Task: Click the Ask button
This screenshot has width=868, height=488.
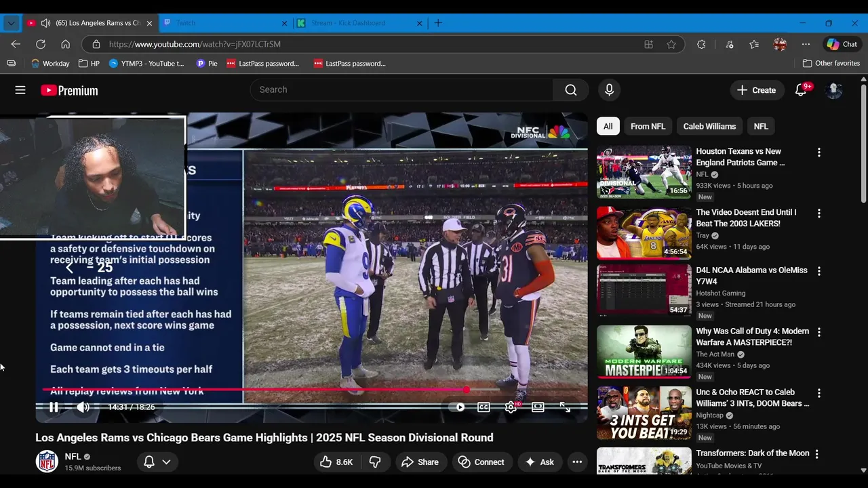Action: 540,462
